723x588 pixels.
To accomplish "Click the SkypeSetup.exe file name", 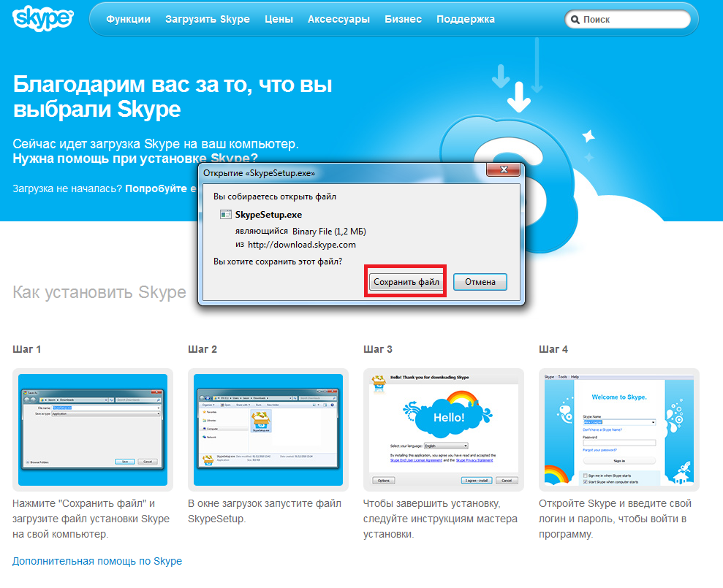I will [x=268, y=215].
